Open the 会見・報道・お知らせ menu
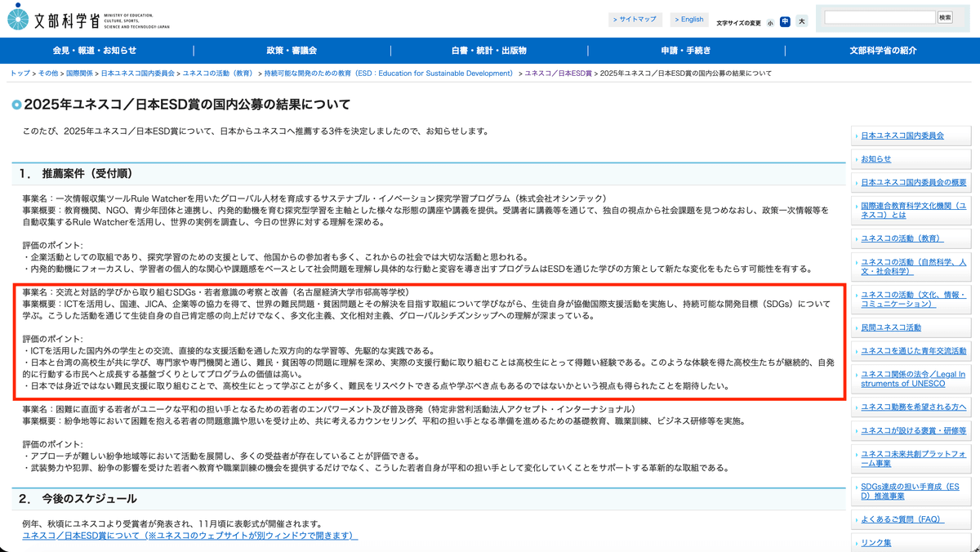 pos(95,51)
